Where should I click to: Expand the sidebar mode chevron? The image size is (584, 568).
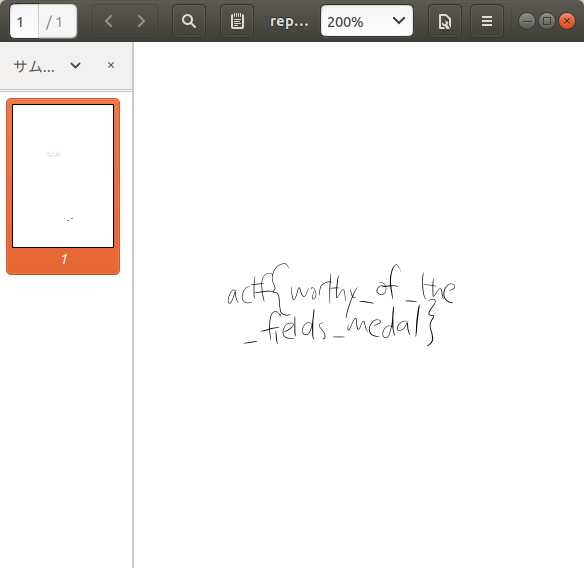click(76, 66)
